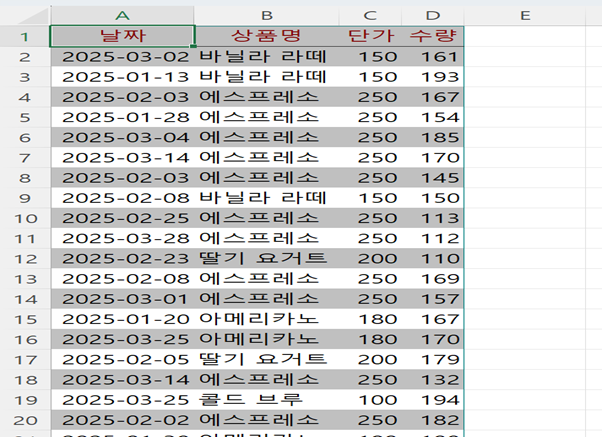
Task: Select row 20 header
Action: pos(25,420)
